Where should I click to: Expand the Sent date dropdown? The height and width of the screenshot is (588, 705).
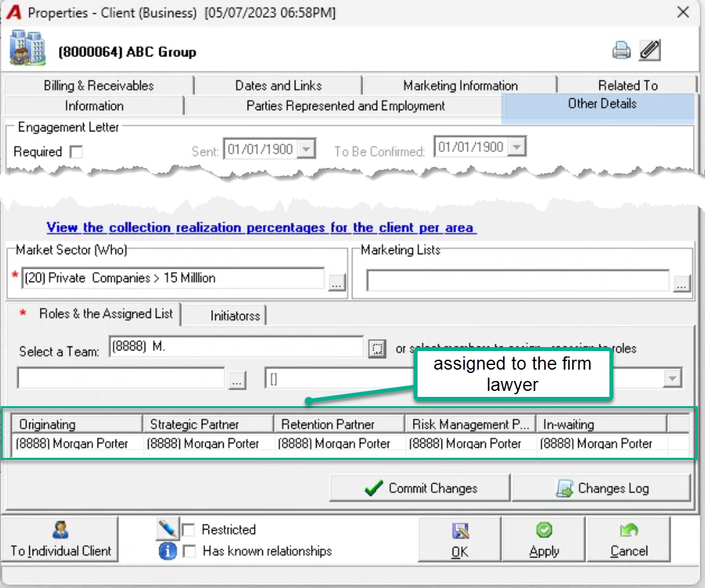[x=307, y=149]
